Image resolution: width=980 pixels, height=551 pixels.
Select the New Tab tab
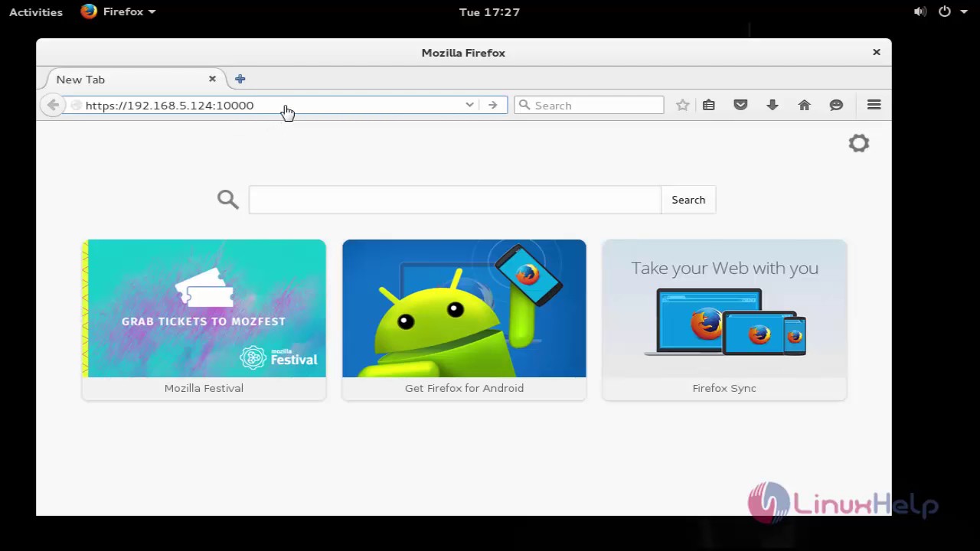click(x=134, y=80)
